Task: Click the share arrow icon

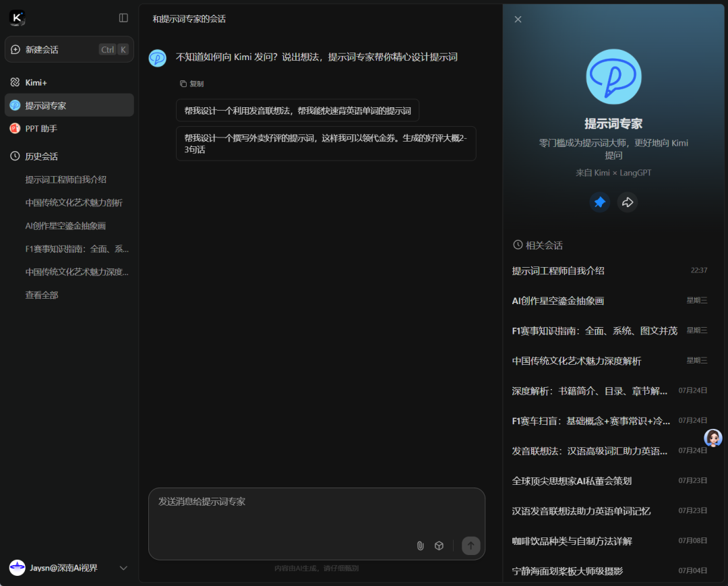Action: tap(628, 202)
